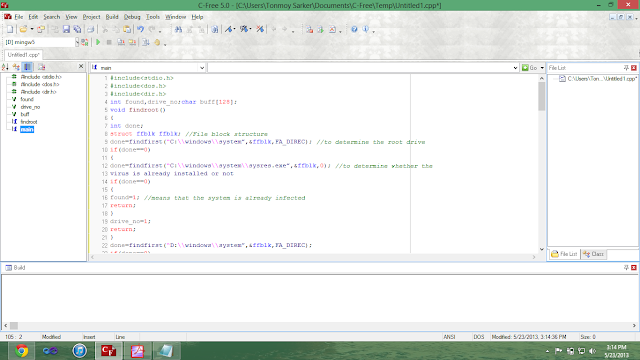
Task: Click the close-file icon with red X
Action: pyautogui.click(x=332, y=29)
